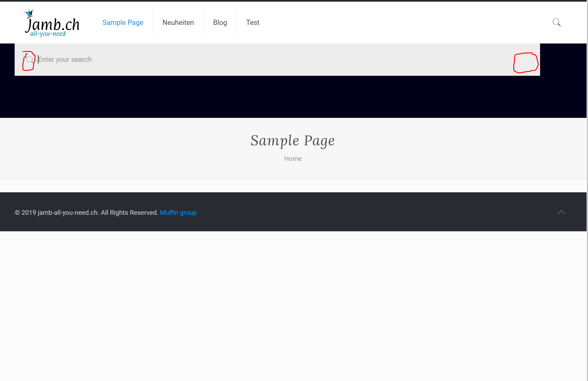Open the Sample Page menu item
This screenshot has width=588, height=381.
point(123,23)
